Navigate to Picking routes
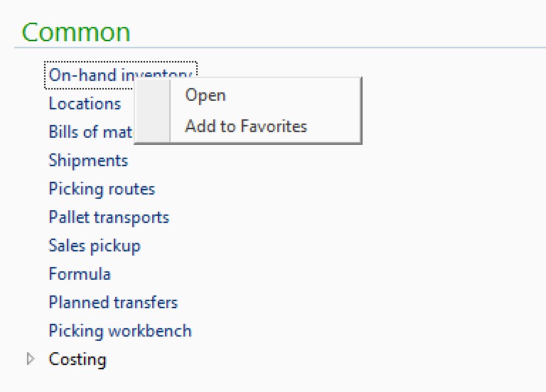This screenshot has height=392, width=546. pyautogui.click(x=102, y=189)
